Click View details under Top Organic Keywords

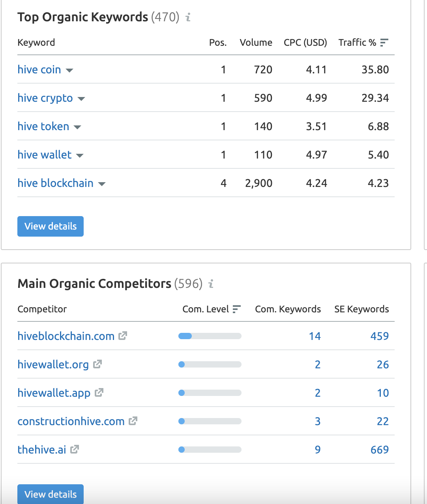click(51, 226)
